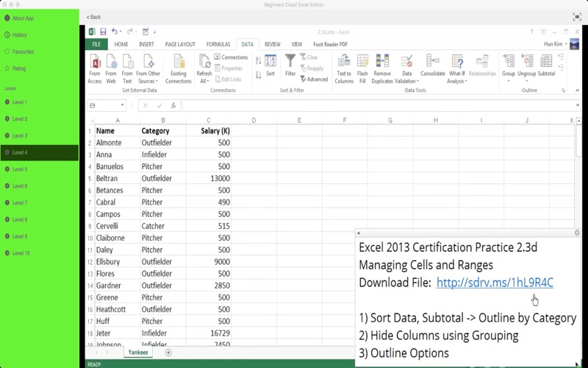This screenshot has height=368, width=588.
Task: Select Level 8 in sidebar
Action: click(x=20, y=219)
